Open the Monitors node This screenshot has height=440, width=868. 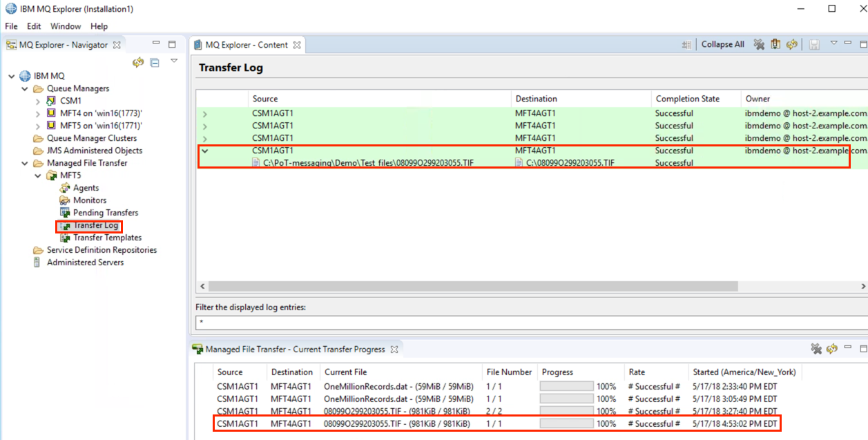(x=90, y=200)
